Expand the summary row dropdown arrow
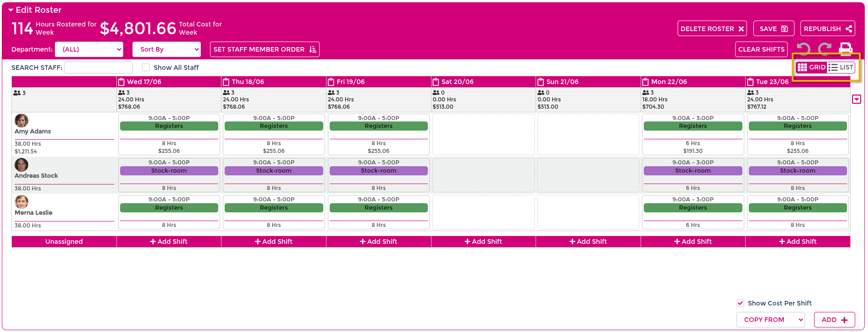The height and width of the screenshot is (332, 868). 857,99
